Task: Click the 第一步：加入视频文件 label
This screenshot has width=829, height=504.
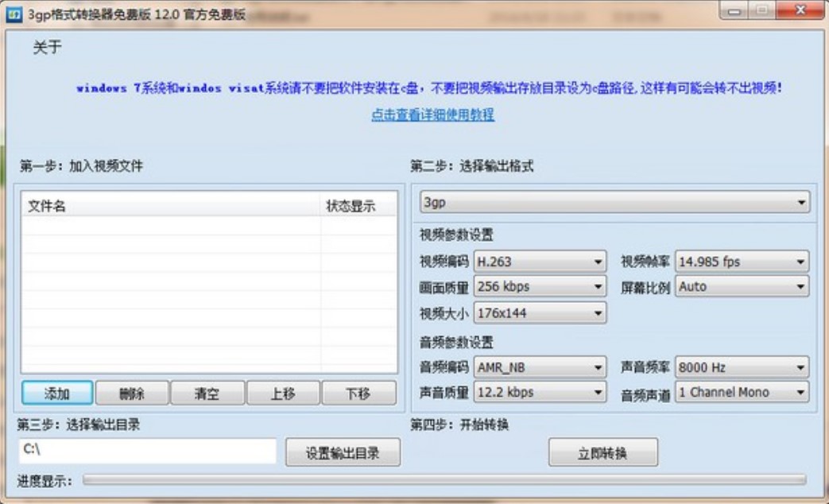Action: tap(81, 166)
